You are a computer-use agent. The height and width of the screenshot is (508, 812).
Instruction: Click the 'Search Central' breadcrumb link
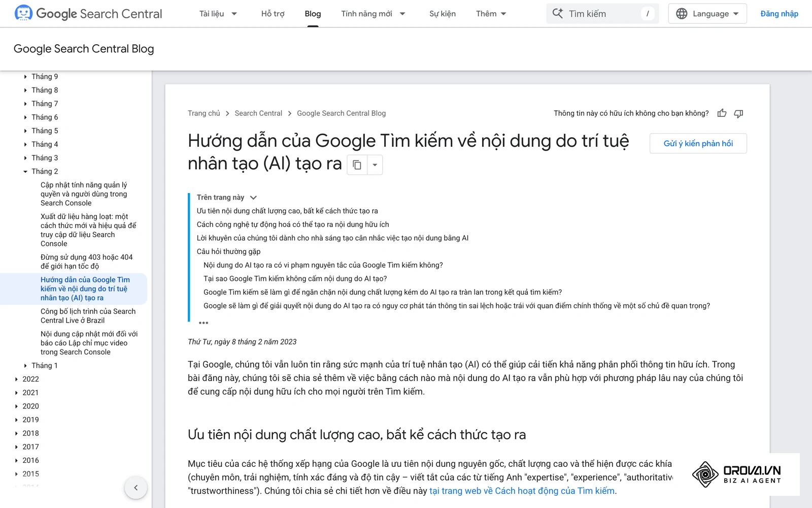tap(258, 113)
